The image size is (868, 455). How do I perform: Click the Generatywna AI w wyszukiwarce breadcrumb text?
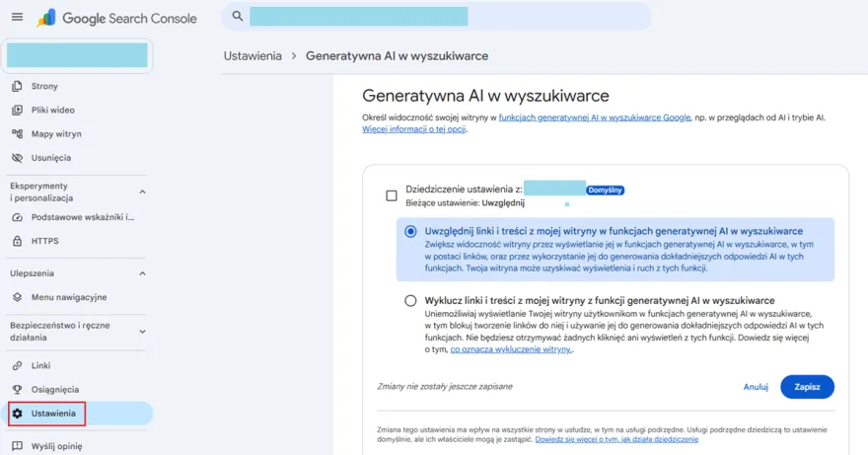(x=397, y=56)
